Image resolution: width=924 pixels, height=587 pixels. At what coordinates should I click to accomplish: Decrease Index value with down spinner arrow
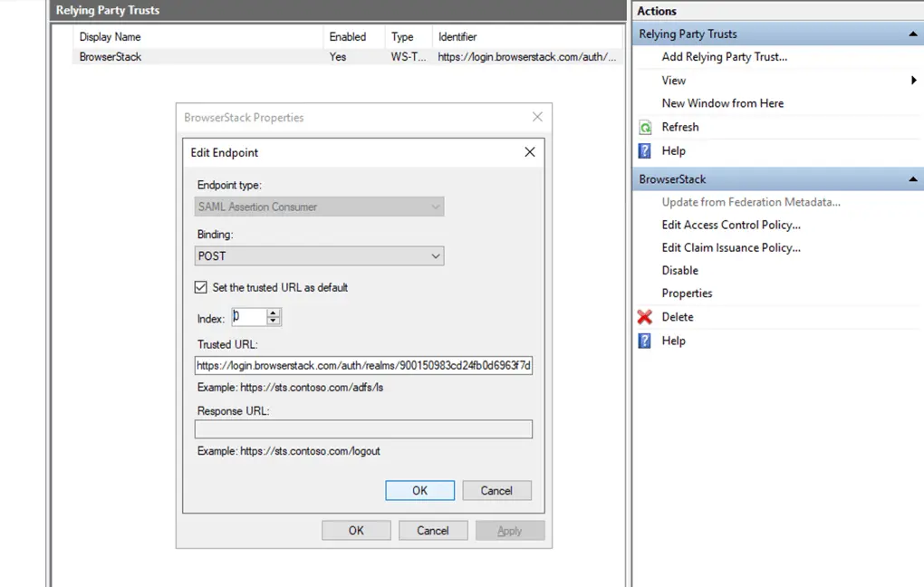point(274,322)
